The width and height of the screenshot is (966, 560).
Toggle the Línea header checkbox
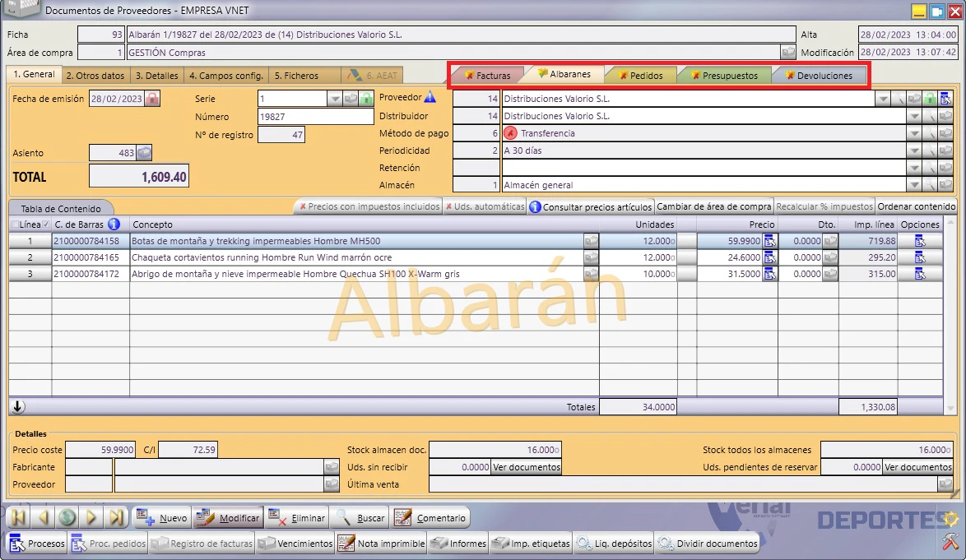pyautogui.click(x=15, y=224)
